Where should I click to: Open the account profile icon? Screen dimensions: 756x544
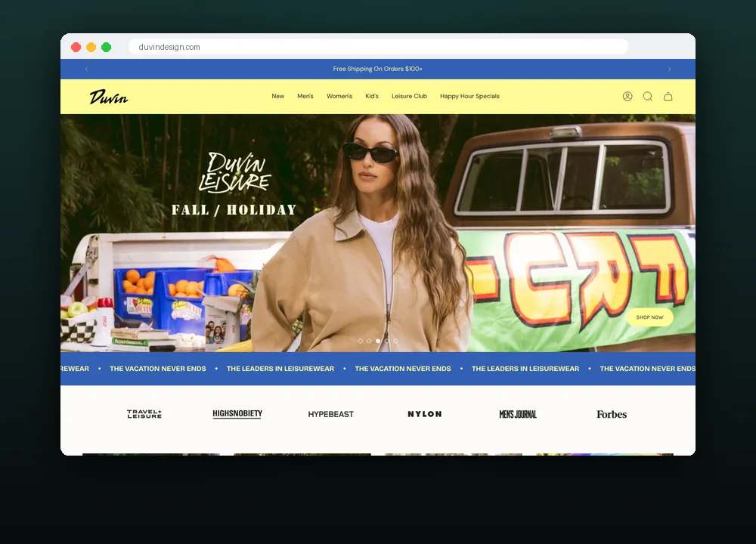[x=627, y=97]
